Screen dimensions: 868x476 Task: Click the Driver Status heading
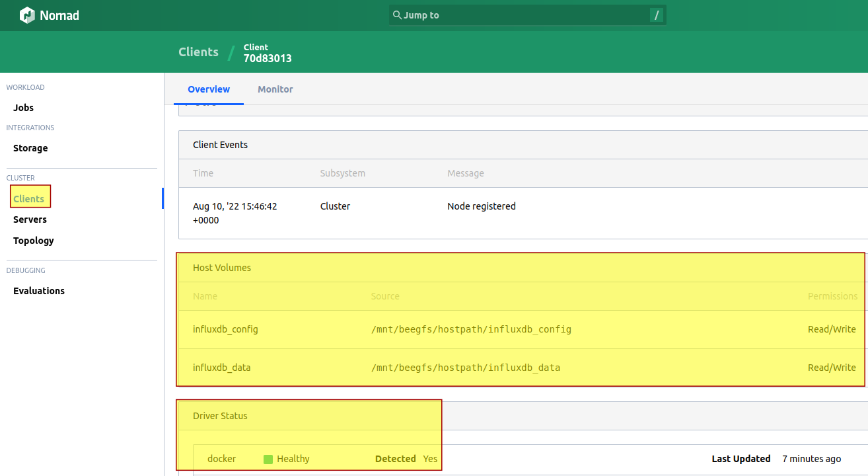220,416
